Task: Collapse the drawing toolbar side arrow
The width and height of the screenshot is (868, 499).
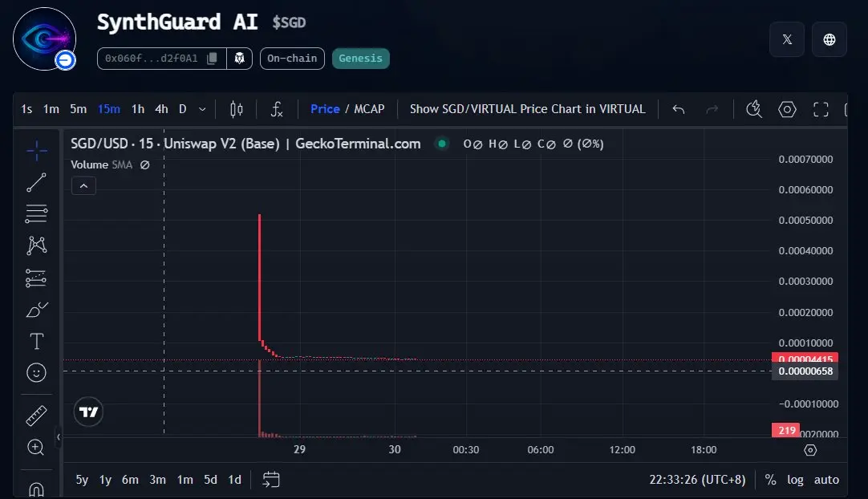Action: [x=58, y=437]
